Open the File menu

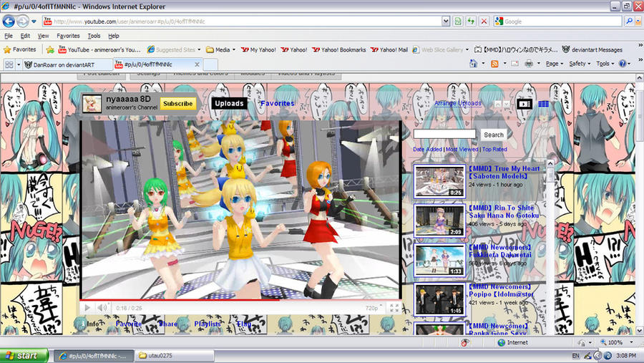pos(8,37)
